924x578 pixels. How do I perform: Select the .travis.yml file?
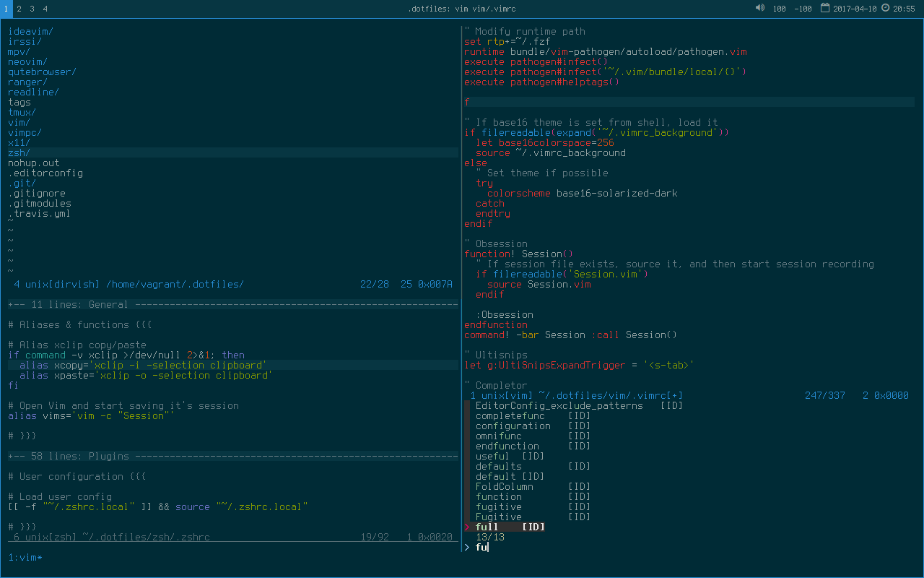point(40,213)
